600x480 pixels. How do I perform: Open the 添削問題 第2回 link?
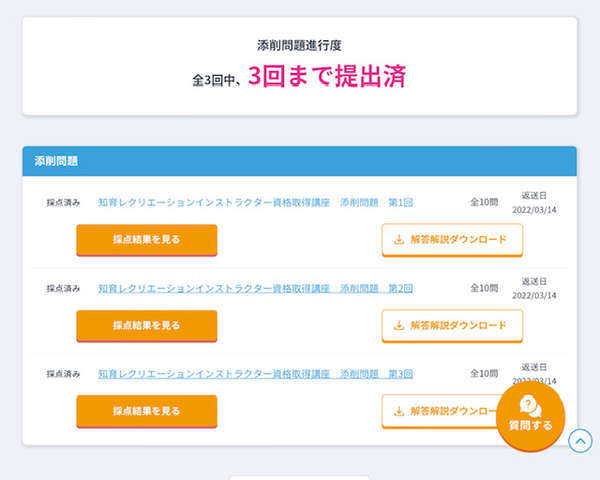(x=255, y=288)
